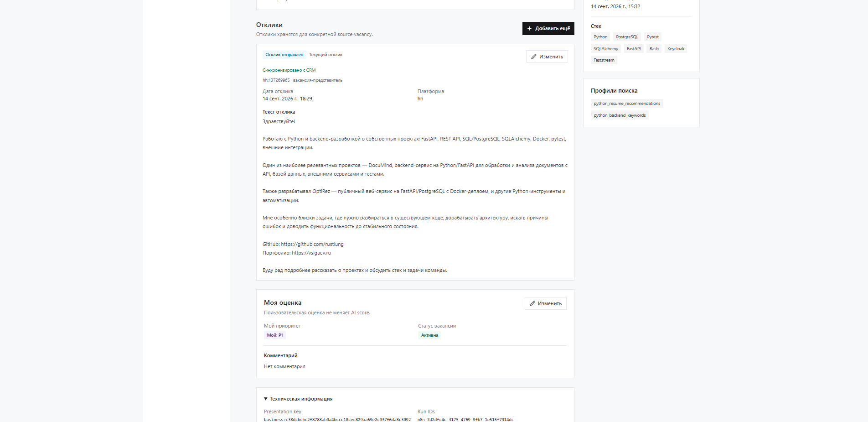Click the Изменить button in the response card

[x=547, y=57]
